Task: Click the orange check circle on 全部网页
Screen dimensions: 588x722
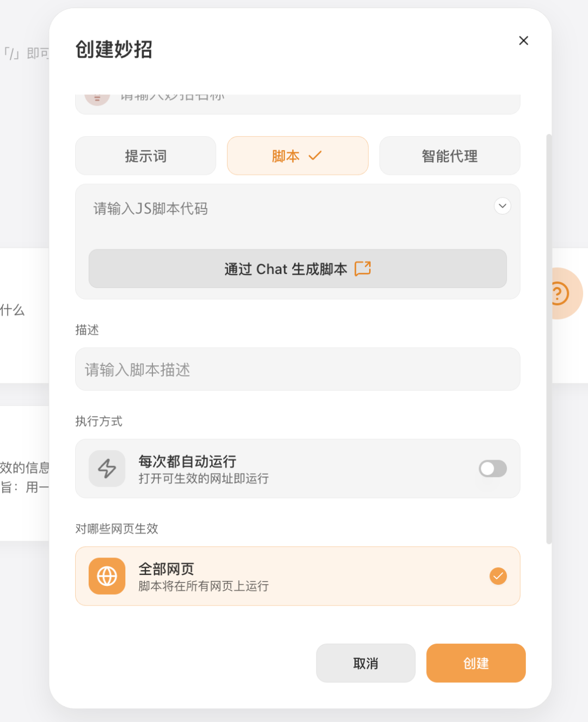Action: [498, 576]
